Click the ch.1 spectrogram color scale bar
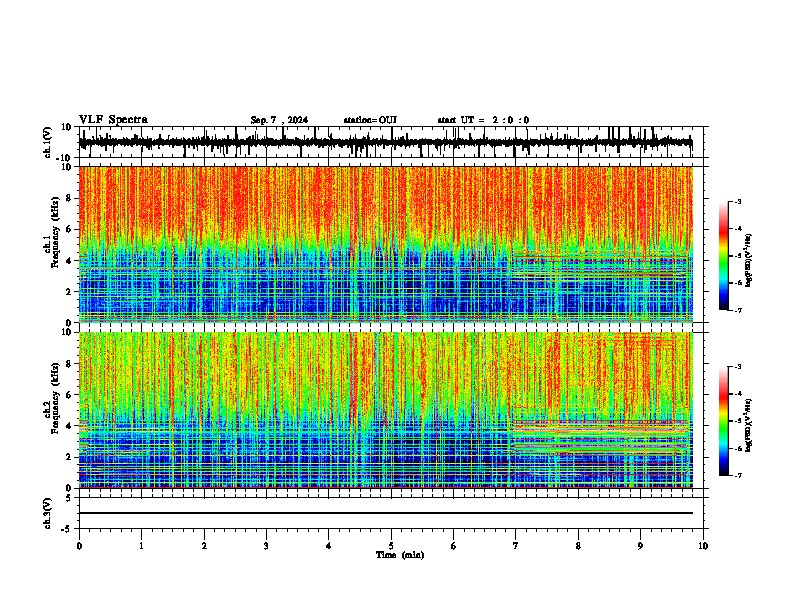 coord(723,256)
